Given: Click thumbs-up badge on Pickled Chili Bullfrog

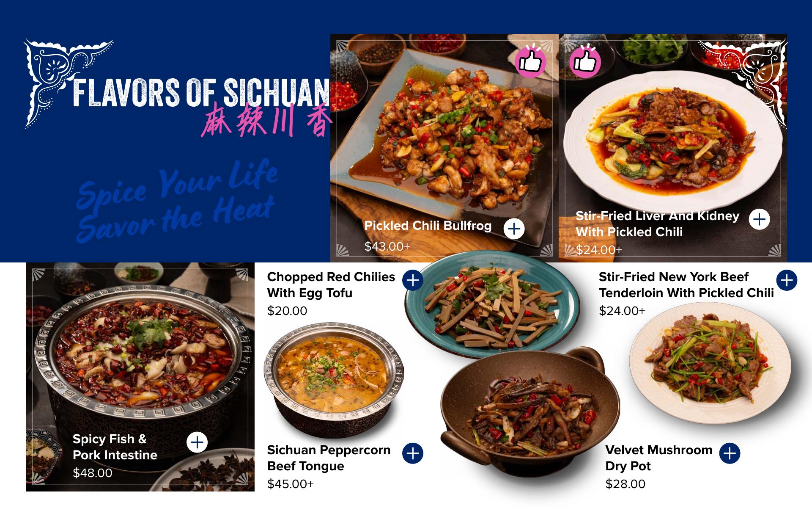Looking at the screenshot, I should point(530,62).
